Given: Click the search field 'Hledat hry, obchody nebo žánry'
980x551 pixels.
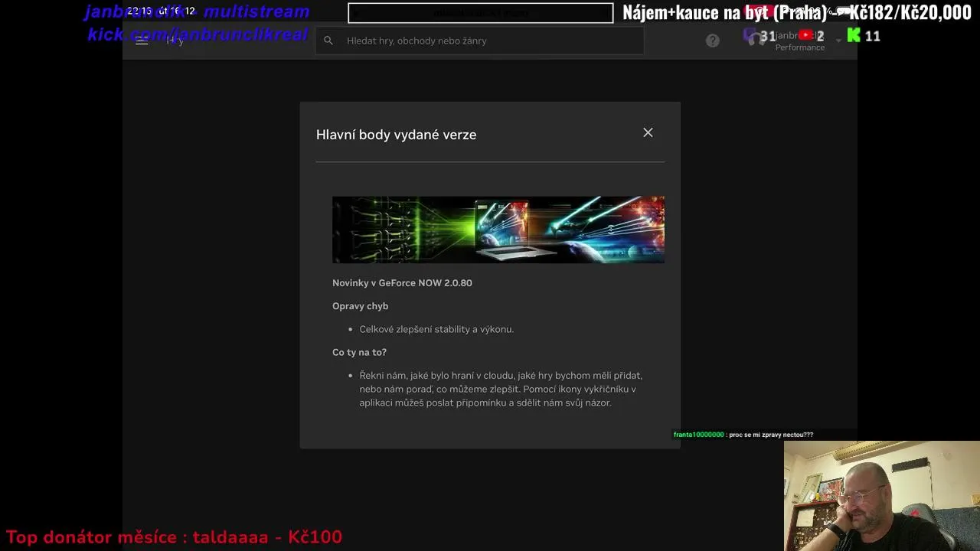Looking at the screenshot, I should point(479,41).
